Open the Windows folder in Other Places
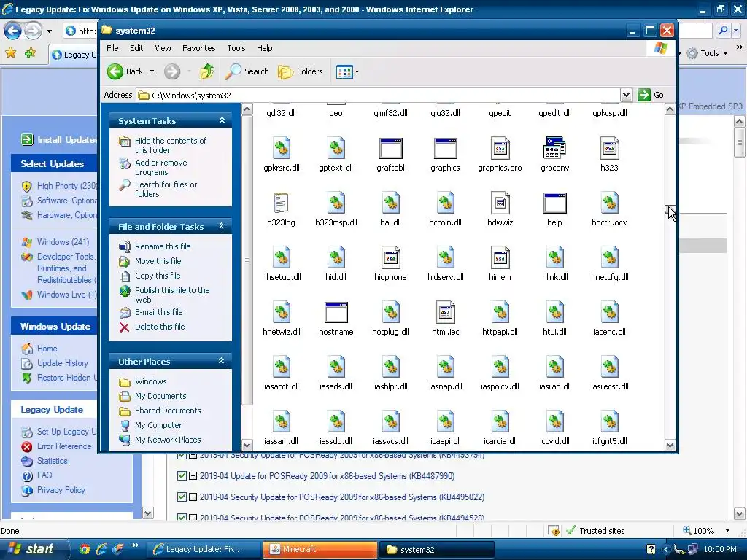This screenshot has height=560, width=747. click(x=150, y=381)
